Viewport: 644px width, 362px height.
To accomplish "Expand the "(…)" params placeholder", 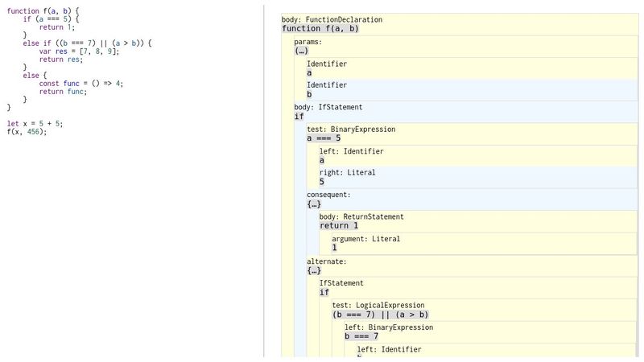I will tap(301, 51).
